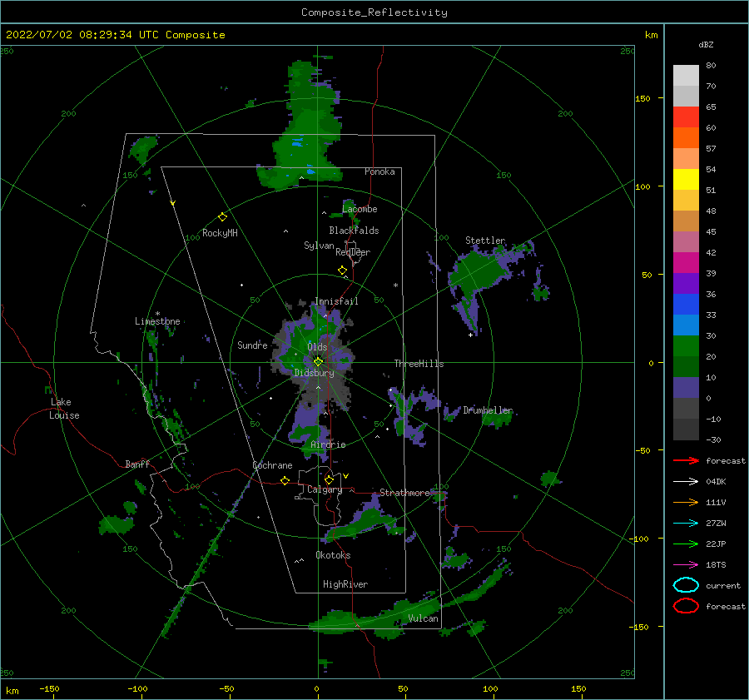This screenshot has height=700, width=749.
Task: Click the 27ZW legend label
Action: click(x=716, y=524)
